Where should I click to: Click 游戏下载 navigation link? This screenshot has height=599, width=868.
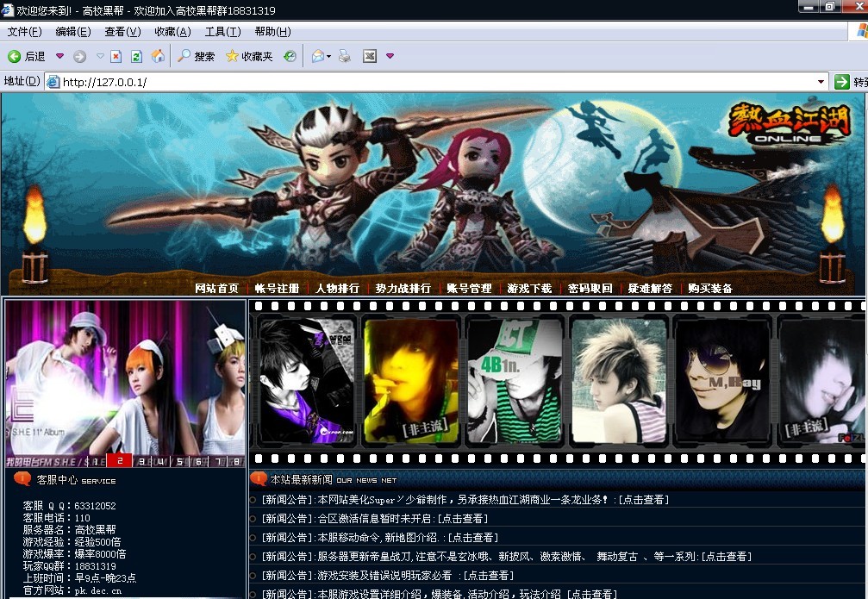[x=529, y=289]
